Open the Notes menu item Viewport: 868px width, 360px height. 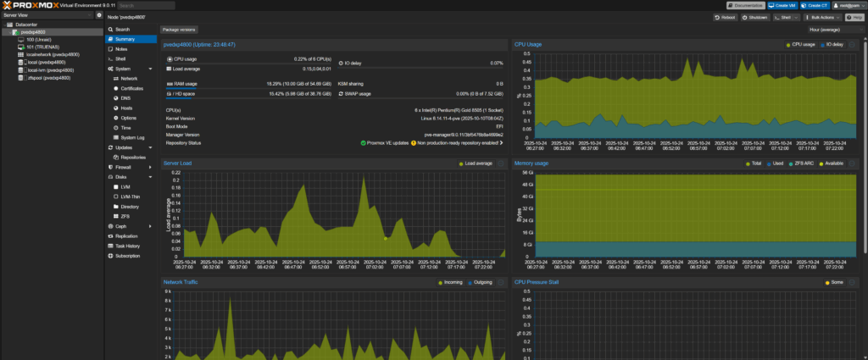tap(120, 49)
